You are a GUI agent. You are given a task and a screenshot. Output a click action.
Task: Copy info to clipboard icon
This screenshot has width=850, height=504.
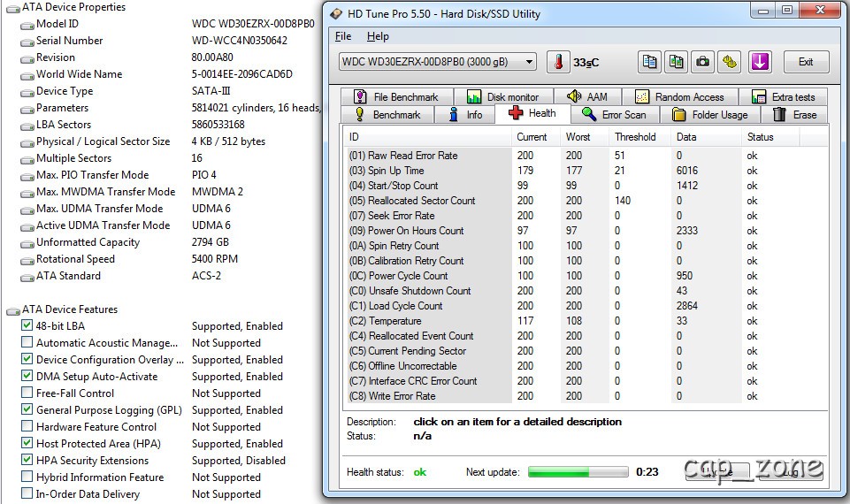click(649, 62)
